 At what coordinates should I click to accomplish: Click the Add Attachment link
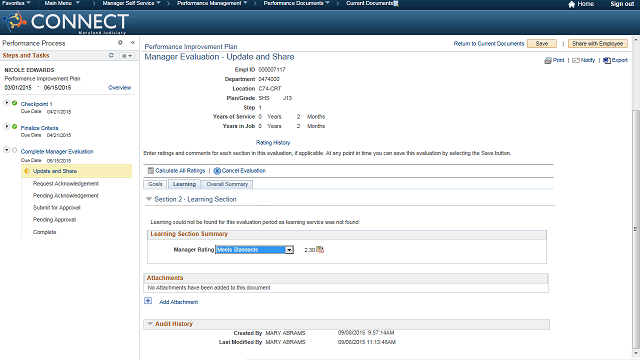click(x=178, y=302)
